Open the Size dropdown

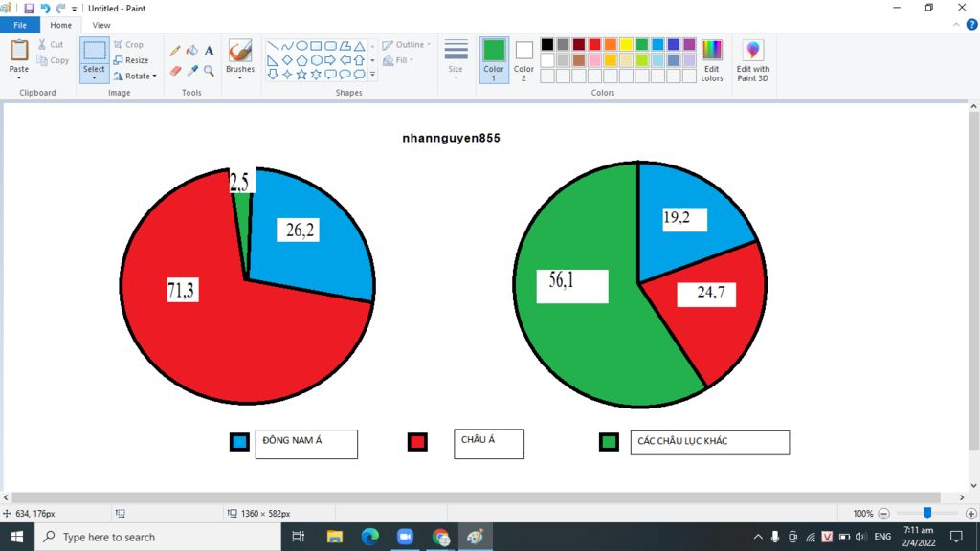pyautogui.click(x=456, y=60)
